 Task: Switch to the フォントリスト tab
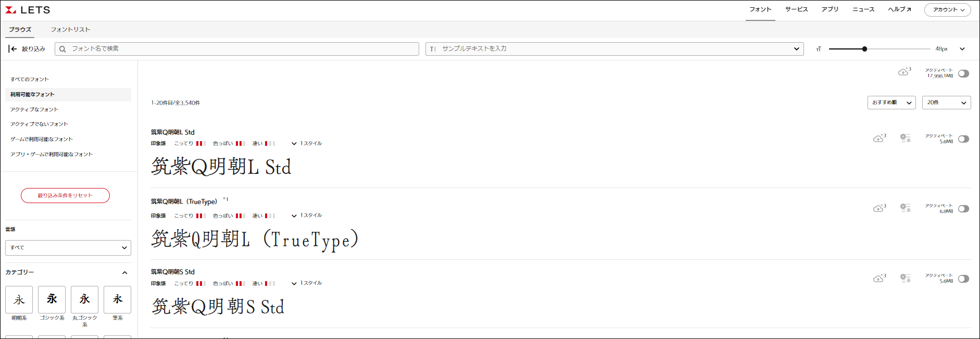coord(70,30)
